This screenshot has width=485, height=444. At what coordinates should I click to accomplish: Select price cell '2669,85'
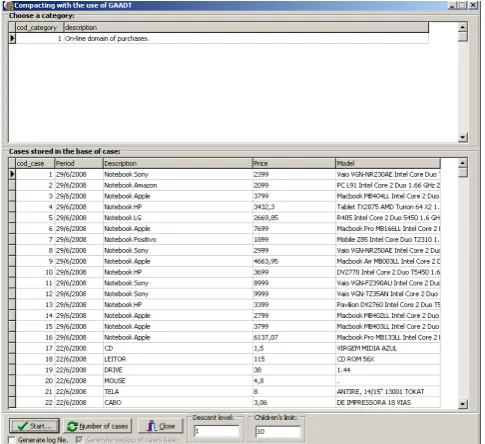point(294,218)
